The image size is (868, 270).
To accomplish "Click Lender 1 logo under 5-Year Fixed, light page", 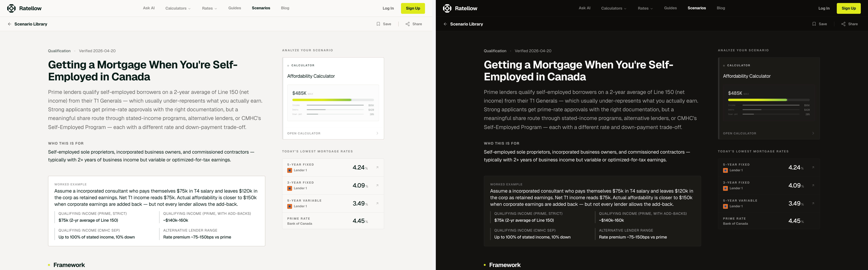I will tap(289, 170).
